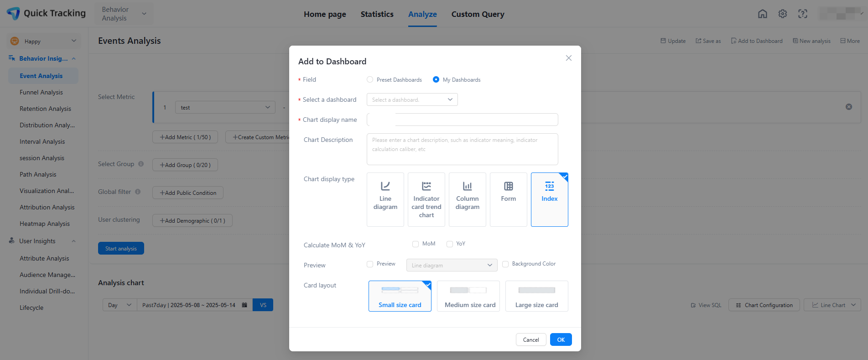Enable the MoM checkbox

[416, 244]
